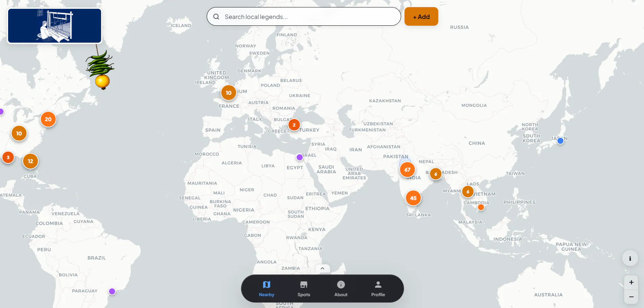Click the orange marker near Cambodia
This screenshot has height=308, width=644.
[481, 207]
